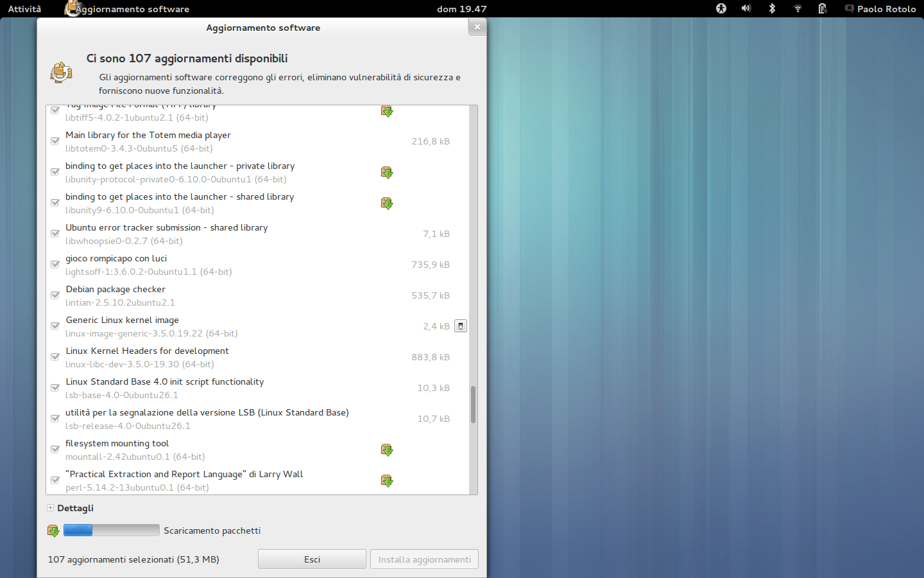Image resolution: width=924 pixels, height=578 pixels.
Task: Toggle mountall update checkbox
Action: click(55, 449)
